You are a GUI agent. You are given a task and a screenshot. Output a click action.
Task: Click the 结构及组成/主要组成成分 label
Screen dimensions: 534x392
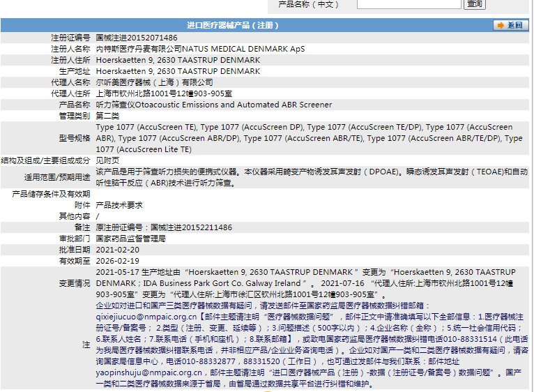pos(45,160)
